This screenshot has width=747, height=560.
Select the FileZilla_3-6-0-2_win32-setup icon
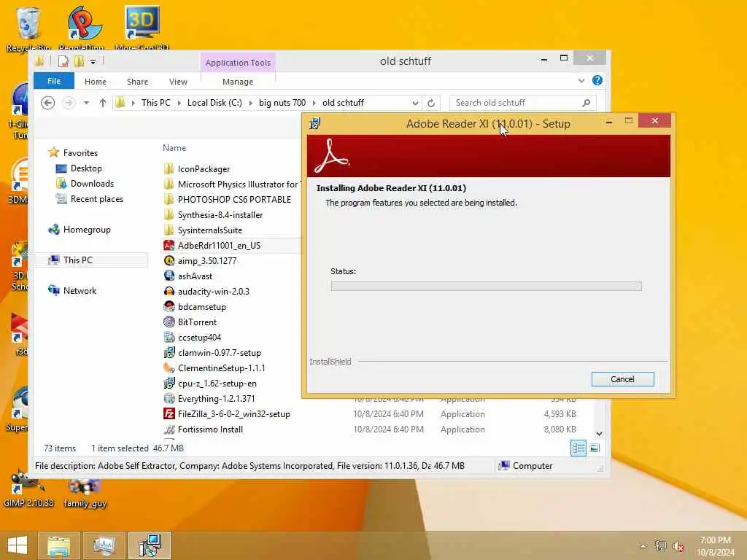(x=169, y=414)
